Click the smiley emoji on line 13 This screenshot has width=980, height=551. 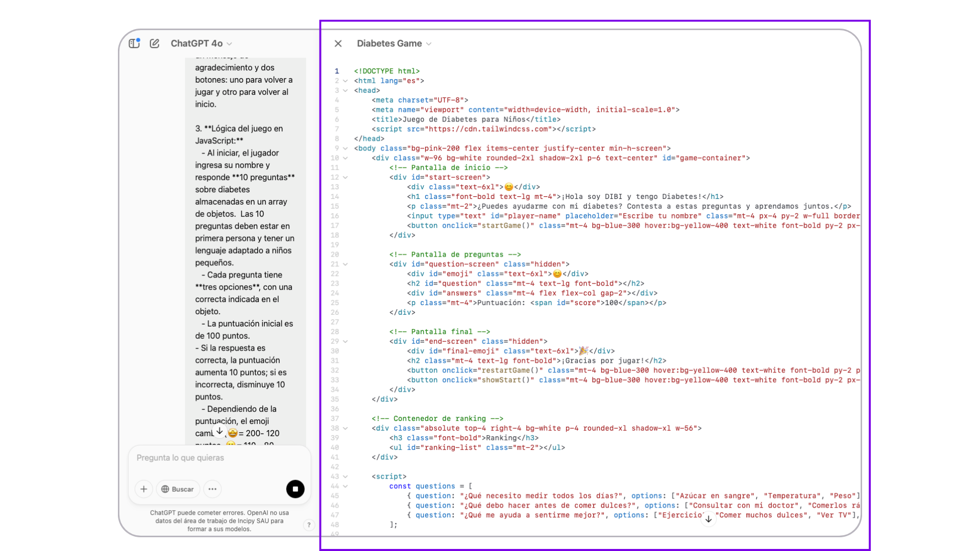click(508, 187)
